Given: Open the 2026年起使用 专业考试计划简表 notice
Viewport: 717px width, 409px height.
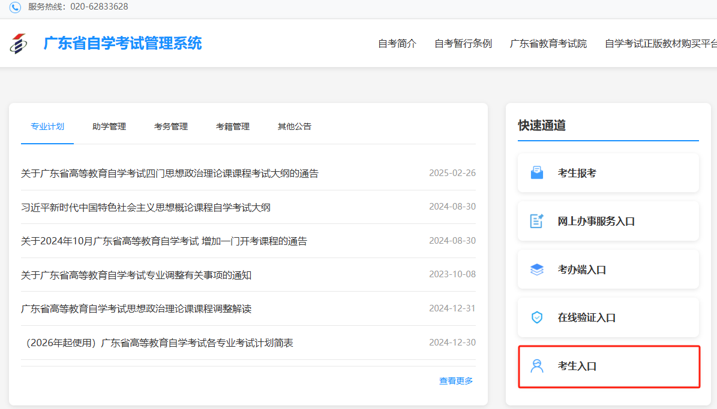Looking at the screenshot, I should [158, 343].
